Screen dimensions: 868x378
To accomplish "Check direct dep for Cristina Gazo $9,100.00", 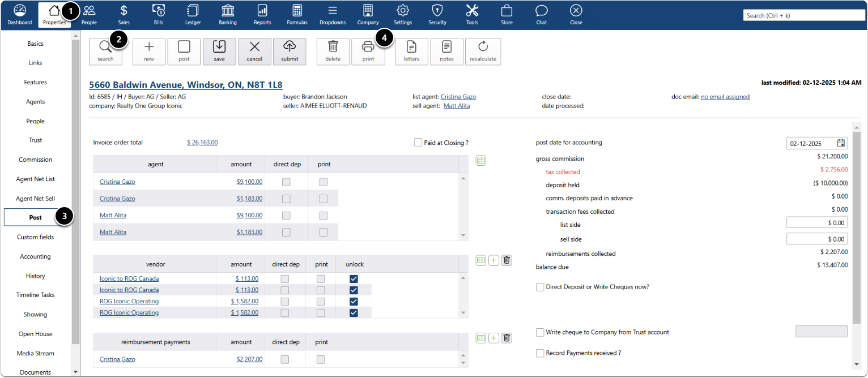I will 286,182.
